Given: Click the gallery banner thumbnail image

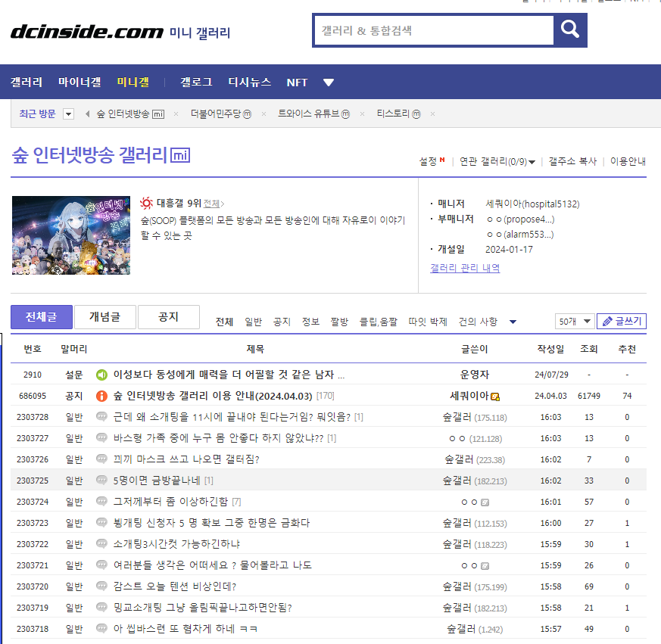Looking at the screenshot, I should [x=70, y=235].
